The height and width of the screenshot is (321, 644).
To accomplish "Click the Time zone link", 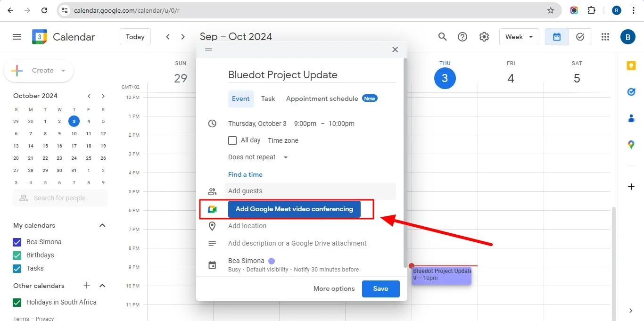I will point(283,140).
